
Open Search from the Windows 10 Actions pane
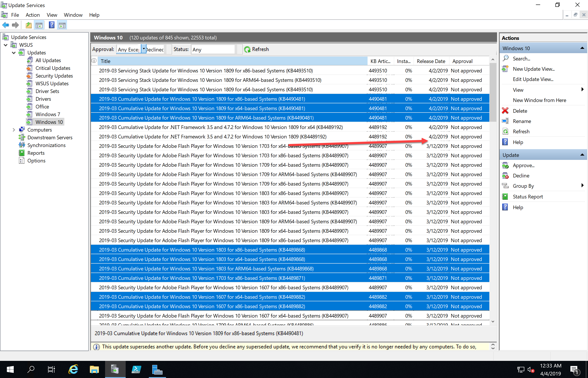click(506, 58)
